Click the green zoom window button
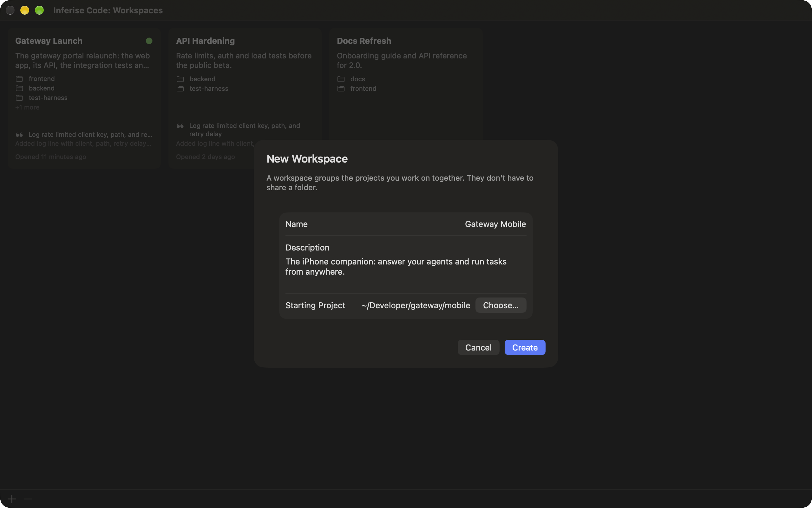 39,10
